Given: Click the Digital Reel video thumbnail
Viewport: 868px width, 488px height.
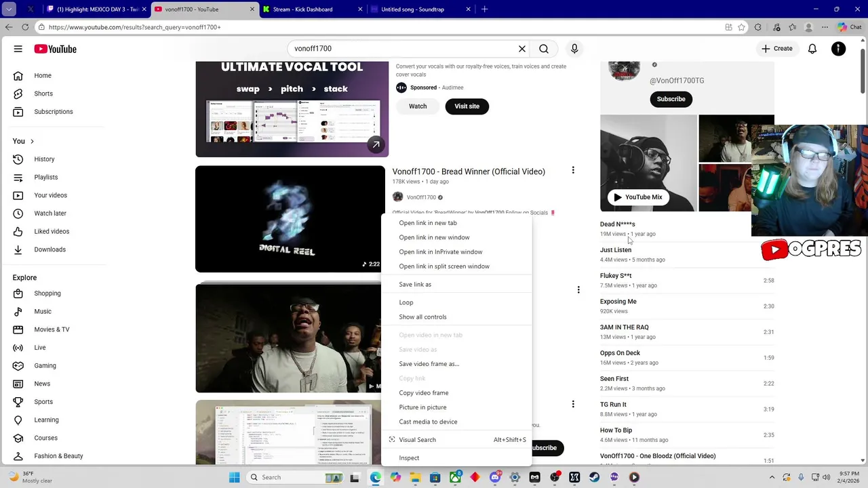Looking at the screenshot, I should 290,219.
